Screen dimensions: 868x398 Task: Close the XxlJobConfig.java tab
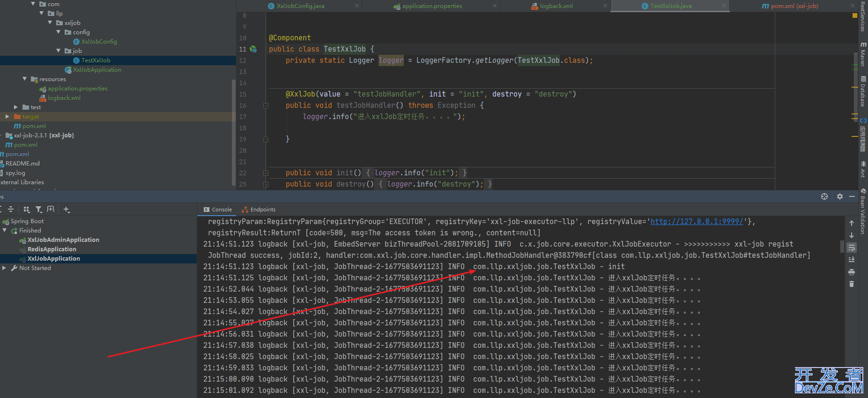[x=357, y=6]
